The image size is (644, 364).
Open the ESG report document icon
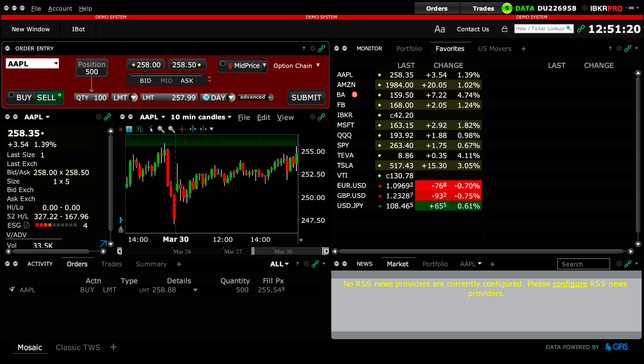tap(27, 225)
